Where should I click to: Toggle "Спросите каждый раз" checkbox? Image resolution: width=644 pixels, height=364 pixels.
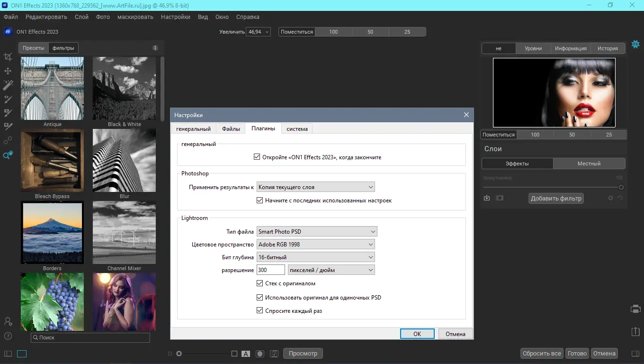(x=259, y=310)
